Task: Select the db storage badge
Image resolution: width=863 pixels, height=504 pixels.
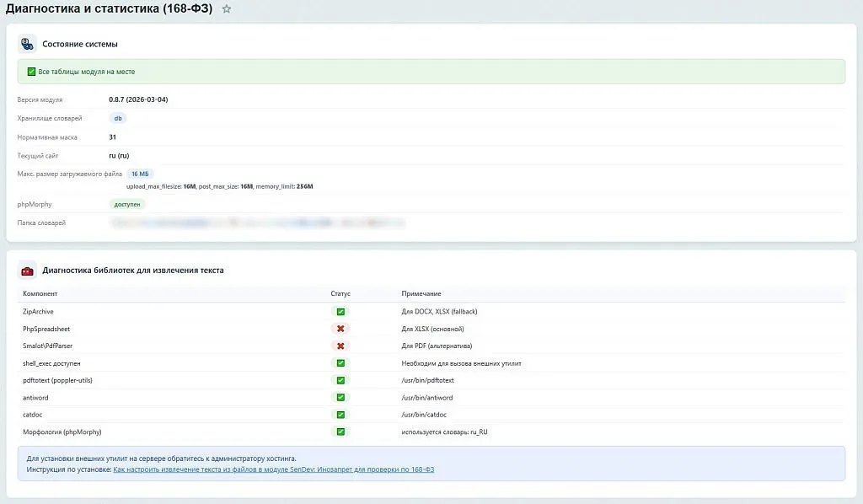Action: (x=118, y=118)
